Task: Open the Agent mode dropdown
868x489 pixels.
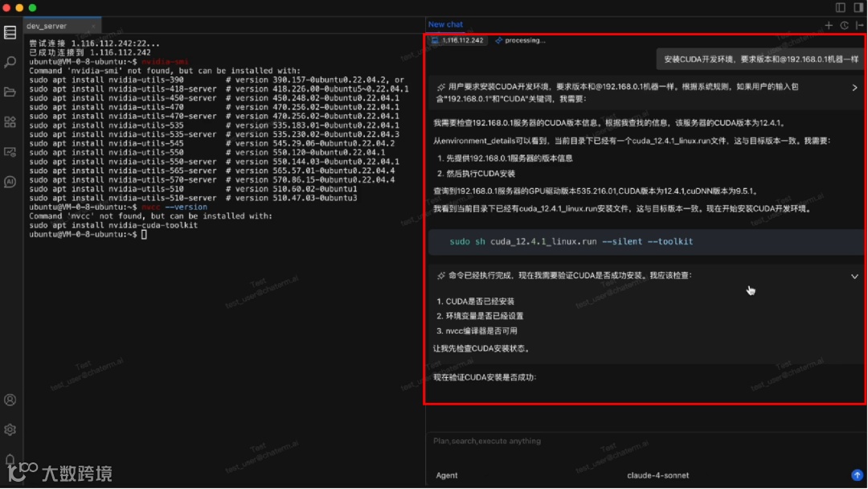Action: (x=447, y=475)
